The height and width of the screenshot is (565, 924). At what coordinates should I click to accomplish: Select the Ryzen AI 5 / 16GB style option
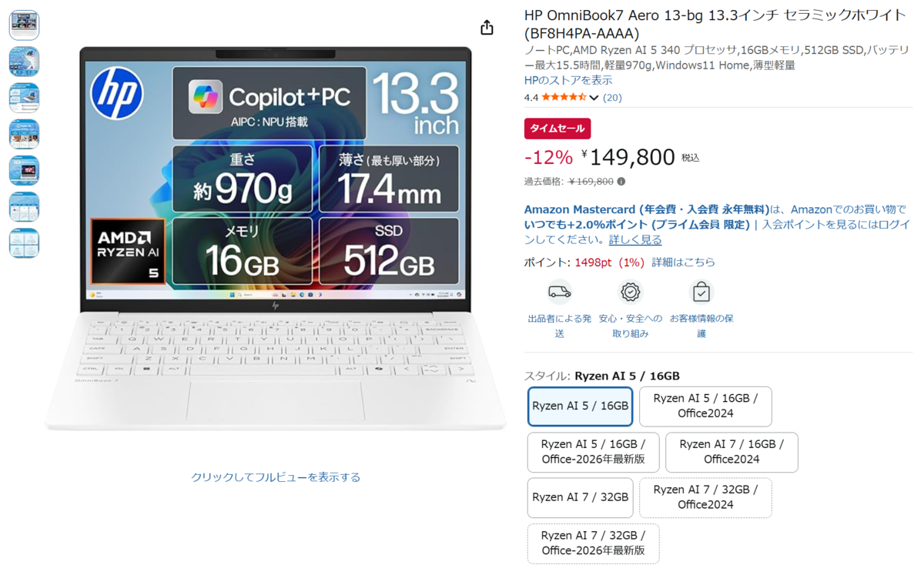tap(581, 406)
